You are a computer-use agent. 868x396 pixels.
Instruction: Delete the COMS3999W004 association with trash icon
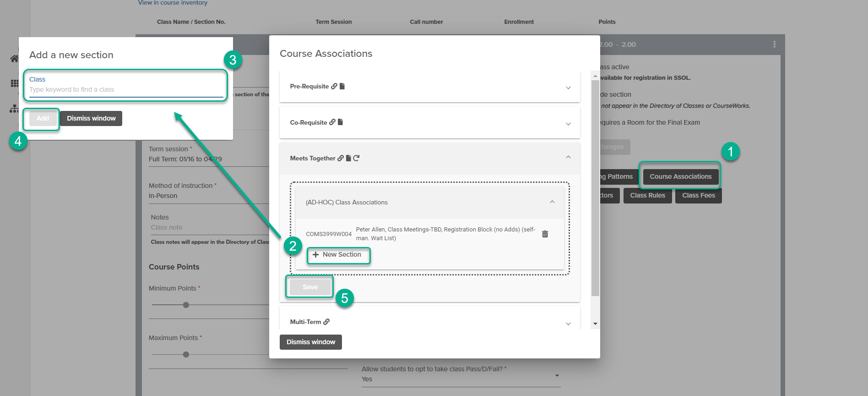point(545,234)
